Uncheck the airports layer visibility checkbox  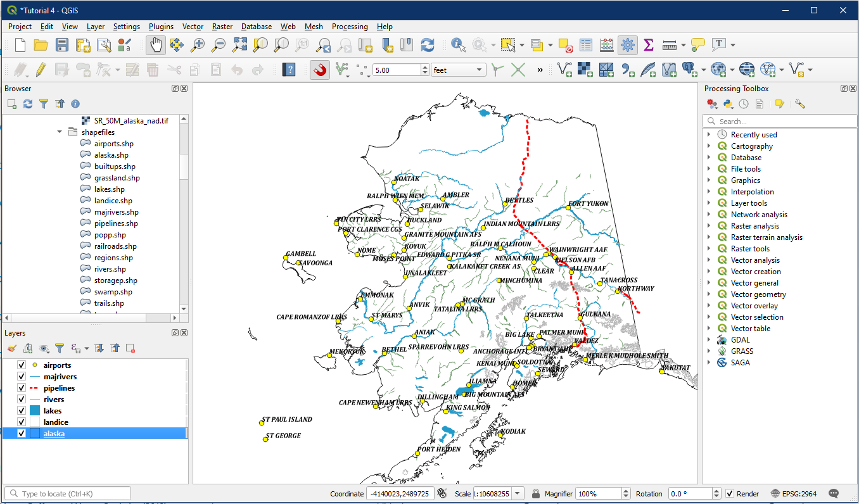tap(22, 365)
